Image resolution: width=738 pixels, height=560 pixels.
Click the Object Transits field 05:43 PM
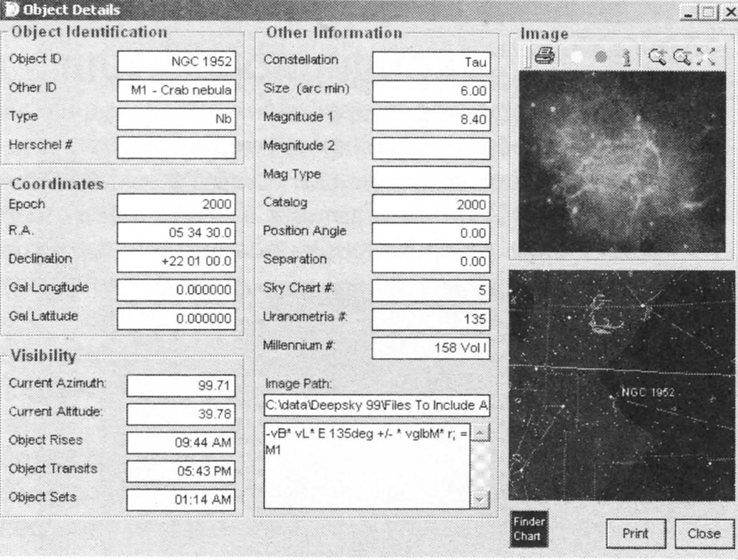pyautogui.click(x=182, y=471)
